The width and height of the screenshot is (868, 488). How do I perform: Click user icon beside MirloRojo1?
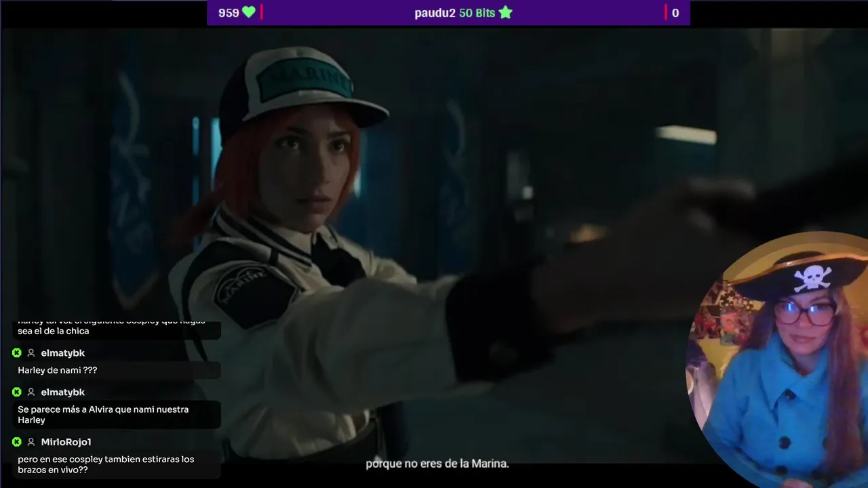point(31,442)
